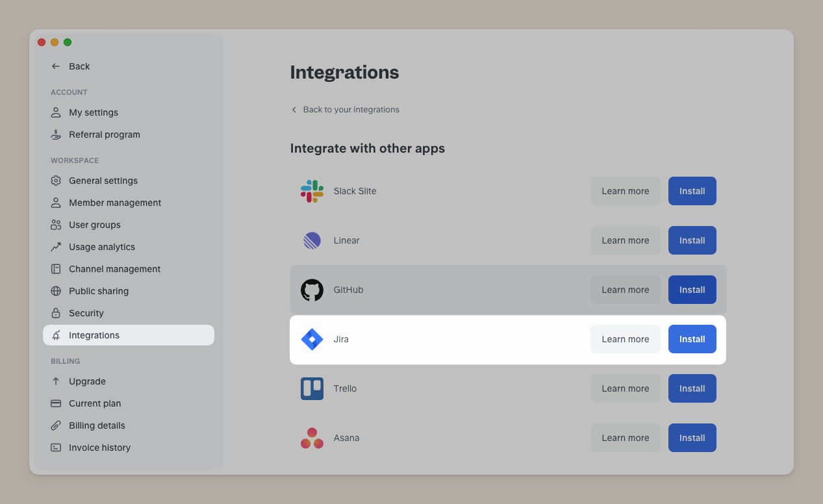Click the Jira name text
The width and height of the screenshot is (823, 504).
(341, 339)
